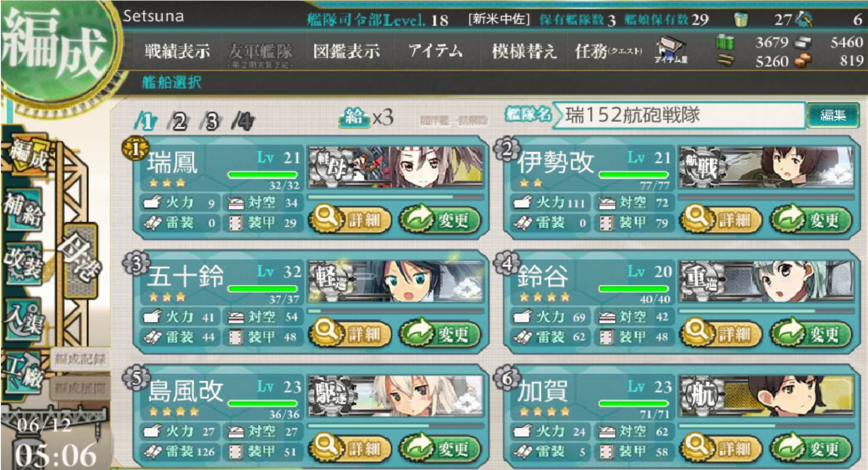Click 島風改 ship portrait thumbnail
Image resolution: width=868 pixels, height=470 pixels.
(x=396, y=396)
